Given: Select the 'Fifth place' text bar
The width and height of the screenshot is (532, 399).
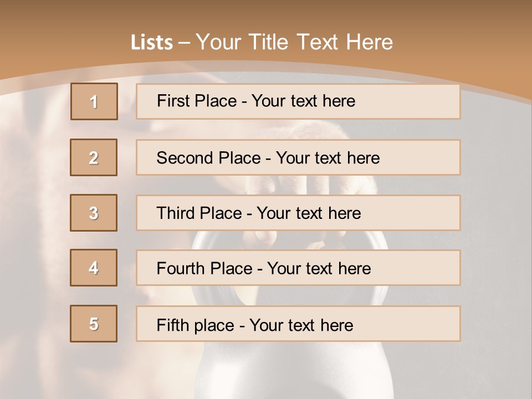Looking at the screenshot, I should click(298, 324).
